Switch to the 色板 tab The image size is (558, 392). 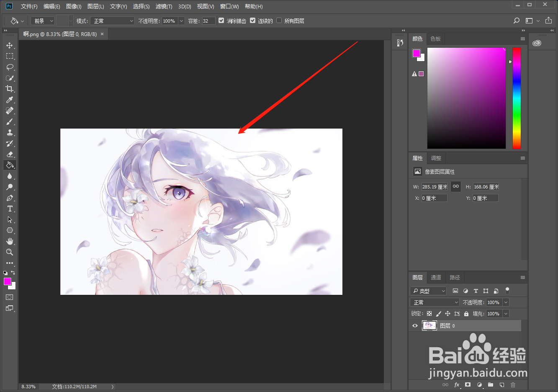(435, 39)
